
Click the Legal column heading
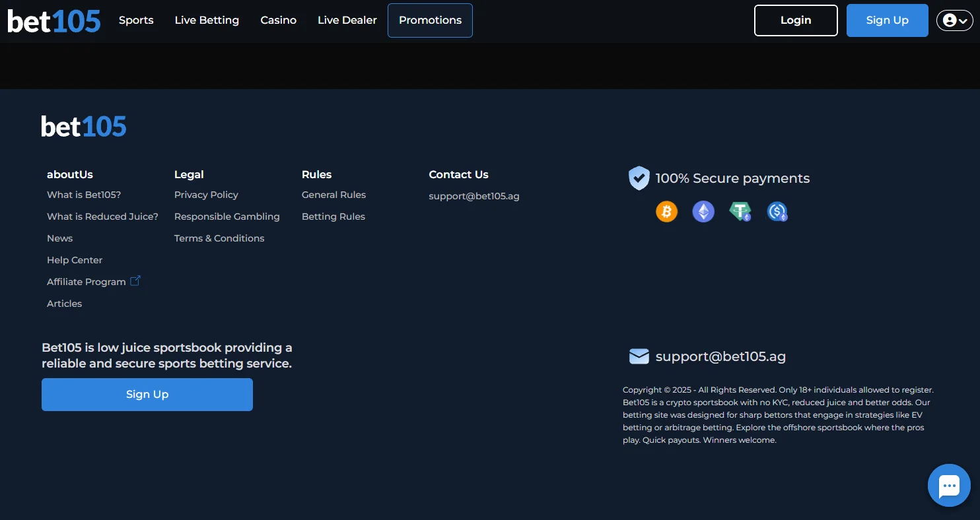pyautogui.click(x=189, y=174)
